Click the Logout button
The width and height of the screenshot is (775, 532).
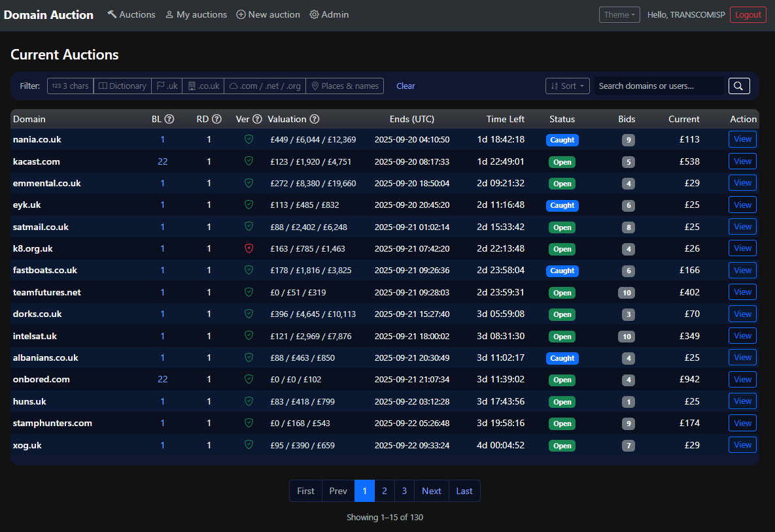pos(748,14)
